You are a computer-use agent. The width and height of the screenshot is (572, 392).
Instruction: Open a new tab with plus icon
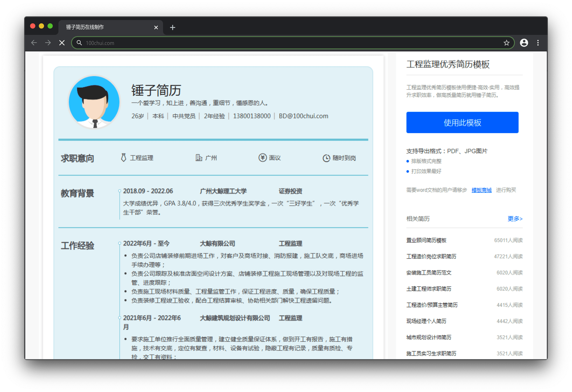(x=172, y=27)
